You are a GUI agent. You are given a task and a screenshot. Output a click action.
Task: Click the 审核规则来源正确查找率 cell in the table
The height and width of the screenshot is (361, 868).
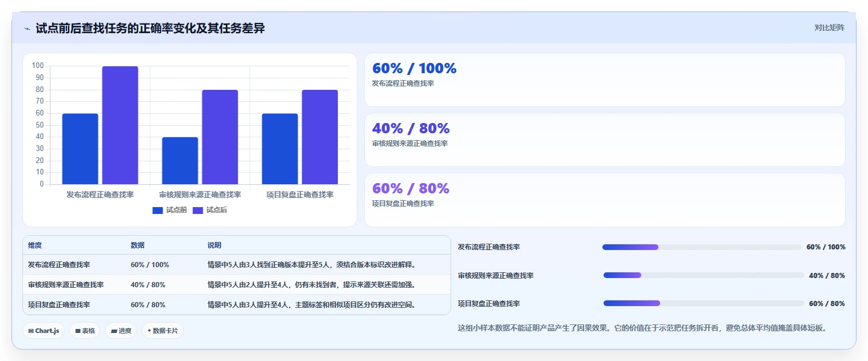point(66,285)
